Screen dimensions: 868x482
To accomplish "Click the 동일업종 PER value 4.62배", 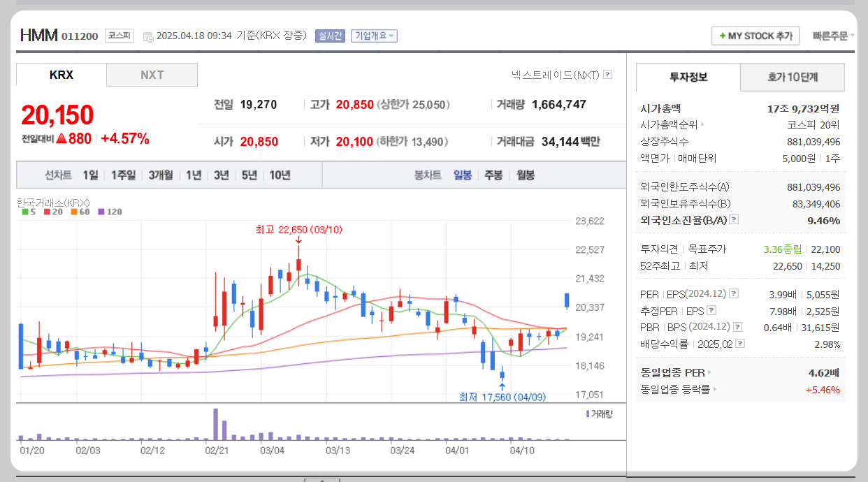I will pyautogui.click(x=824, y=372).
